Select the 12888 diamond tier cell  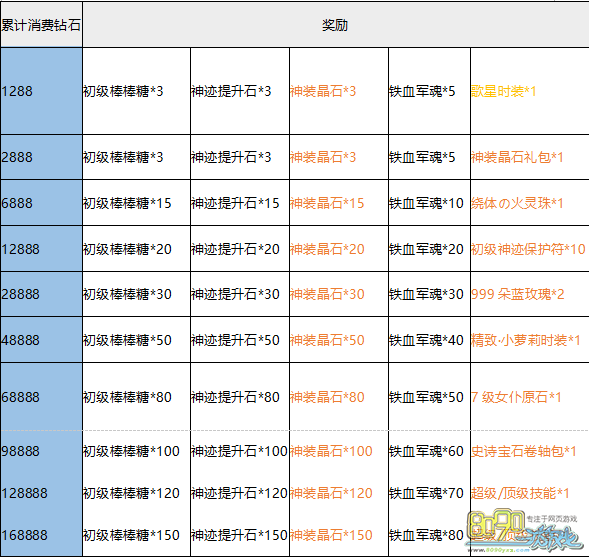click(x=41, y=249)
